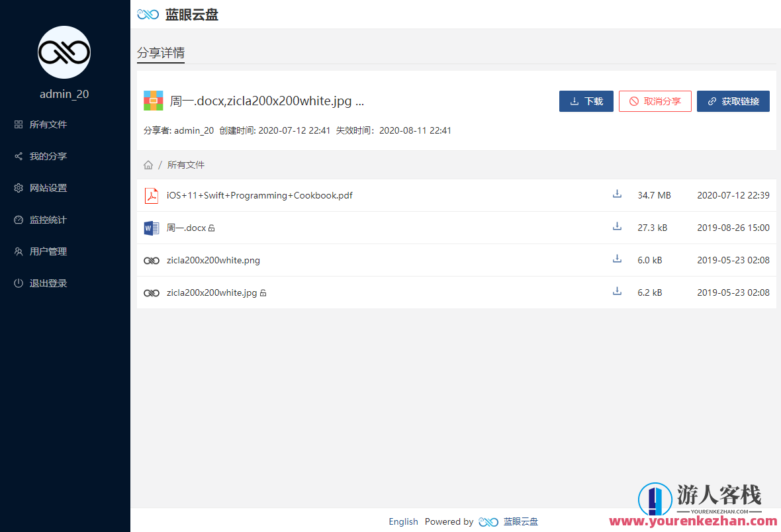This screenshot has height=532, width=781.
Task: Click the home icon in the breadcrumb
Action: coord(148,164)
